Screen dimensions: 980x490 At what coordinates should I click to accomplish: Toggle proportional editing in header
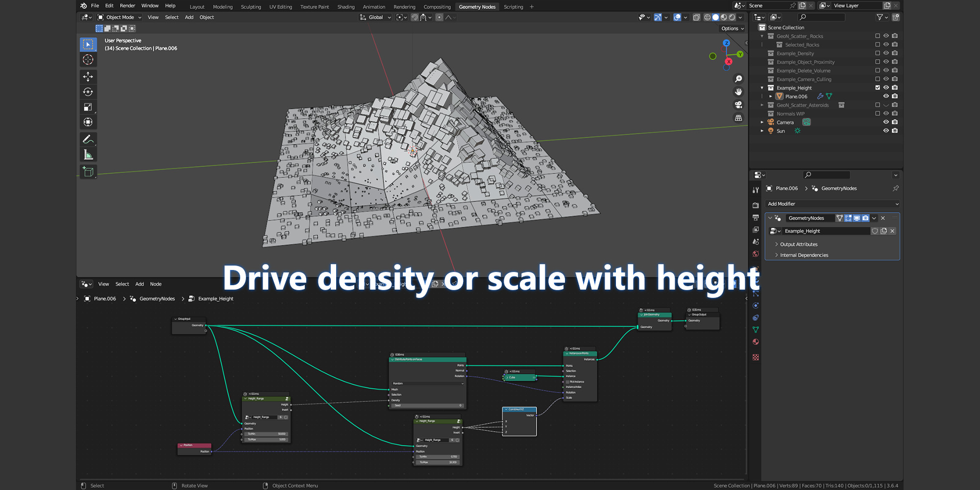click(x=440, y=17)
